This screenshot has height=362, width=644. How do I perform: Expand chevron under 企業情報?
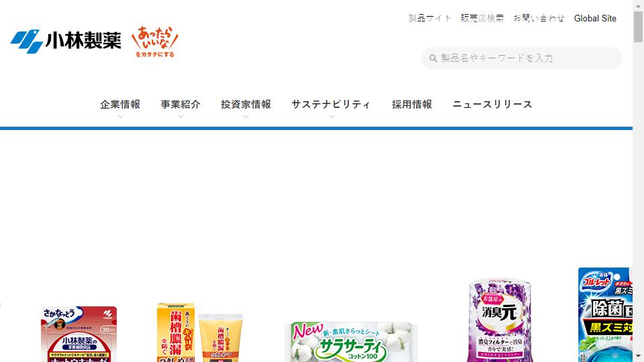pyautogui.click(x=120, y=117)
